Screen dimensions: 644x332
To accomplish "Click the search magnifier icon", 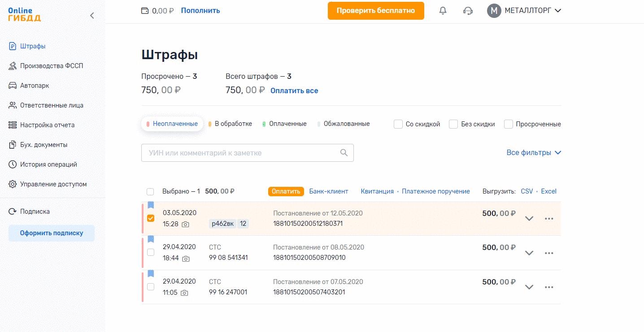I will (x=344, y=153).
